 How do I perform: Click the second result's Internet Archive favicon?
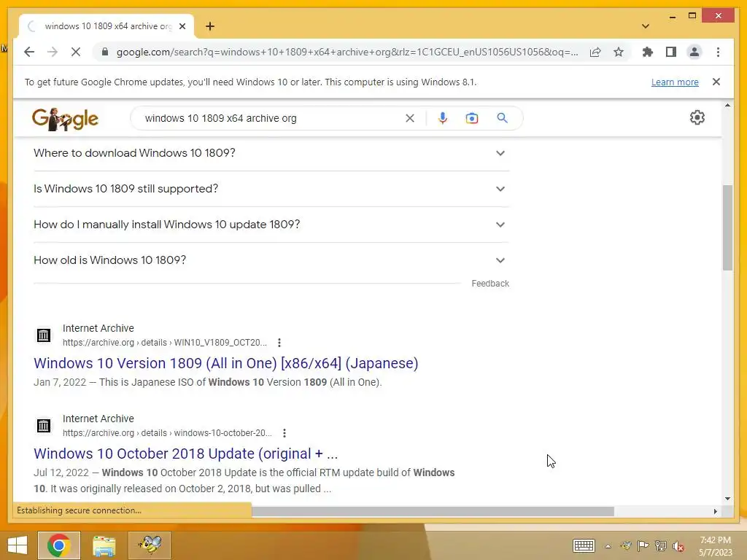coord(43,426)
